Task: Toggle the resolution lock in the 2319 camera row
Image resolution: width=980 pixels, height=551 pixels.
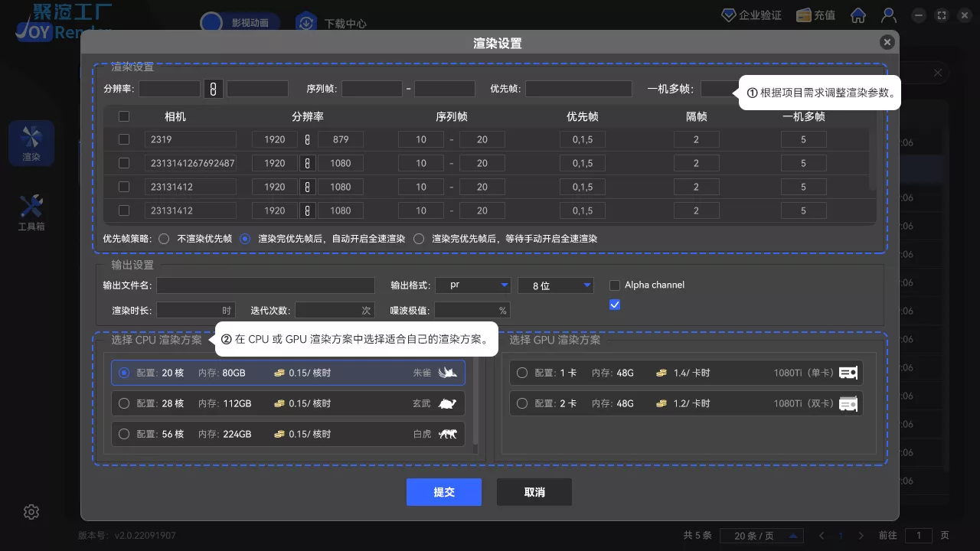Action: (x=308, y=139)
